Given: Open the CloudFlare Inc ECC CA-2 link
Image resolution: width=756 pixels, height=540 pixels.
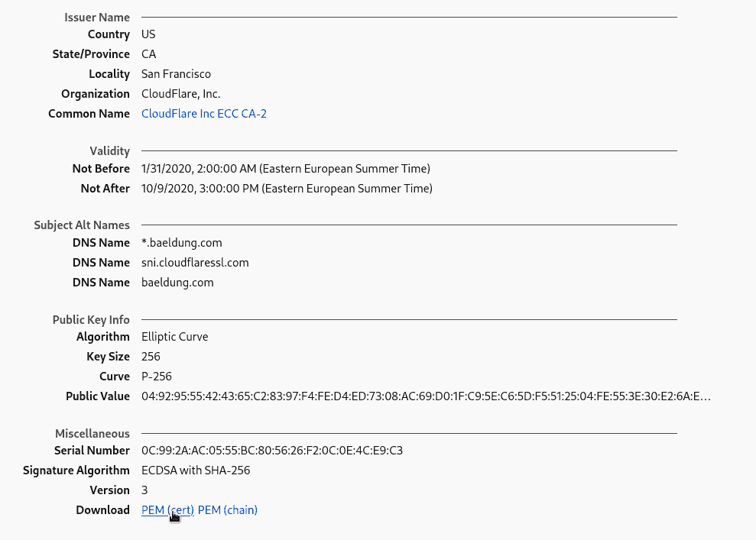Looking at the screenshot, I should coord(203,114).
